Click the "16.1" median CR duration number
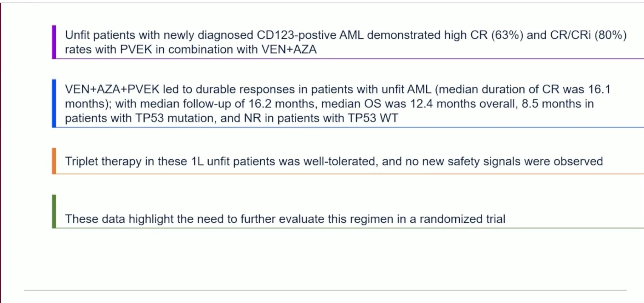The height and width of the screenshot is (303, 644). 599,89
